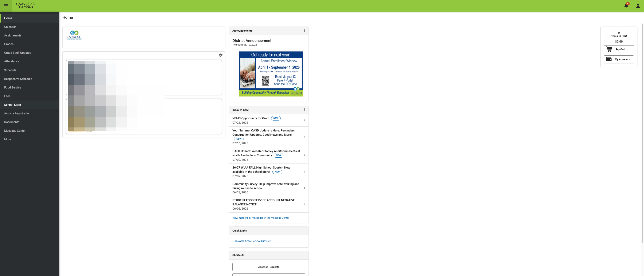Screen dimensions: 644x276
Task: Expand More in sidebar
Action: coord(30,139)
